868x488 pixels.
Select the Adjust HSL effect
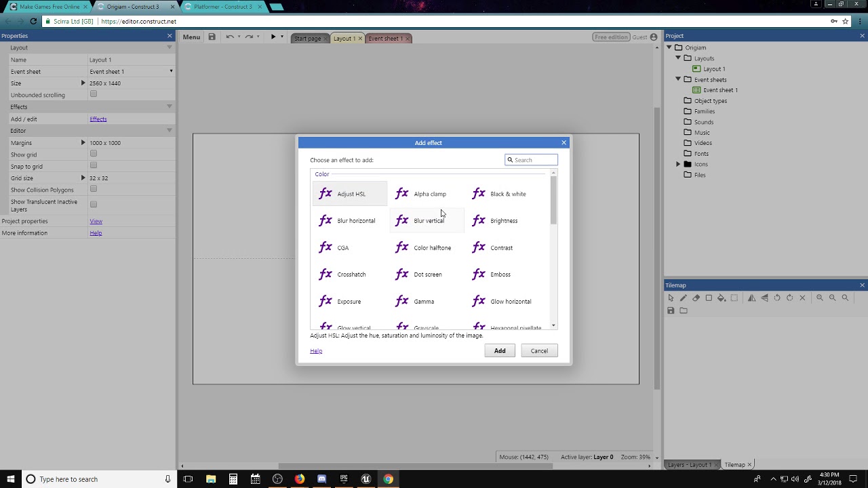point(350,194)
